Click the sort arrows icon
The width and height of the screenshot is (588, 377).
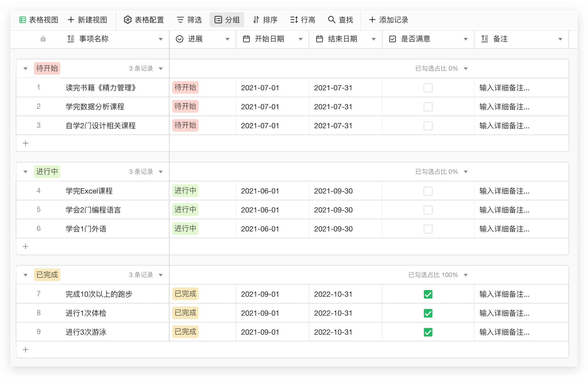coord(256,20)
